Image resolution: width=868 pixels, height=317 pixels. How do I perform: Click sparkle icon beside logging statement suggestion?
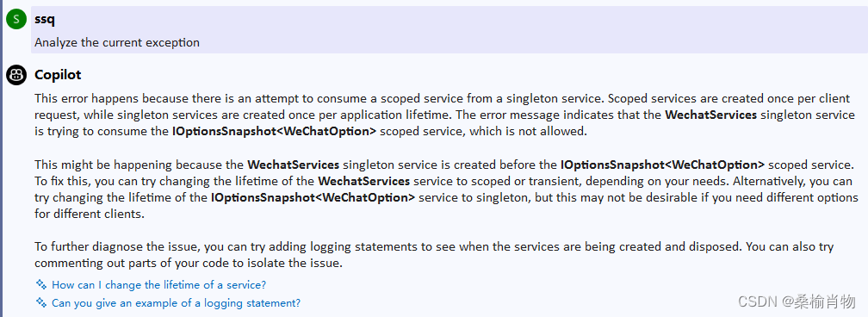click(41, 302)
